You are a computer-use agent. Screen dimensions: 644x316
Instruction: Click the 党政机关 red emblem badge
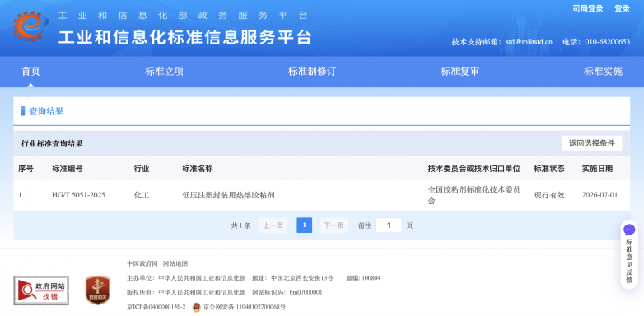pos(98,290)
